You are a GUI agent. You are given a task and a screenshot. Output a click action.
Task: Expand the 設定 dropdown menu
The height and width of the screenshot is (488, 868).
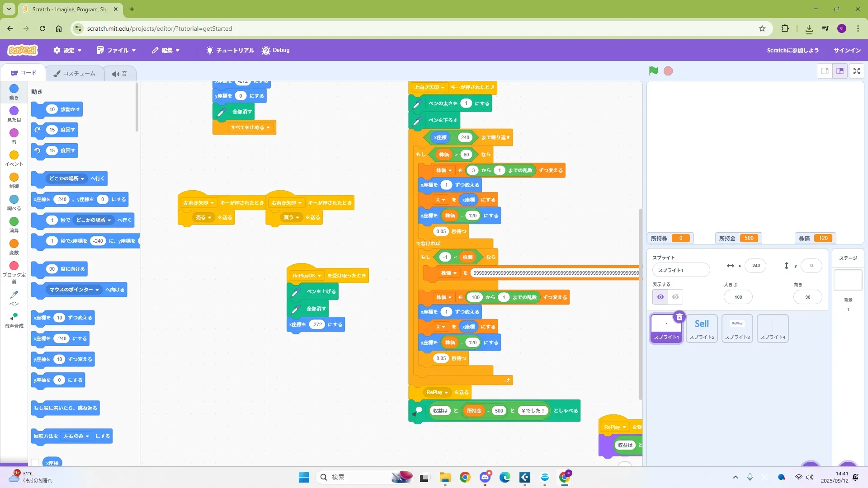(67, 50)
